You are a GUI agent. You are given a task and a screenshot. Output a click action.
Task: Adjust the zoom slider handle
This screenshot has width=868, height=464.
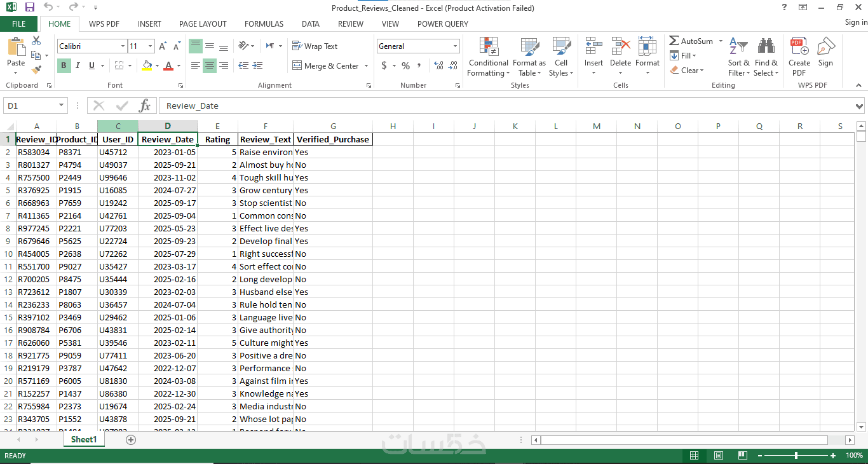coord(796,456)
